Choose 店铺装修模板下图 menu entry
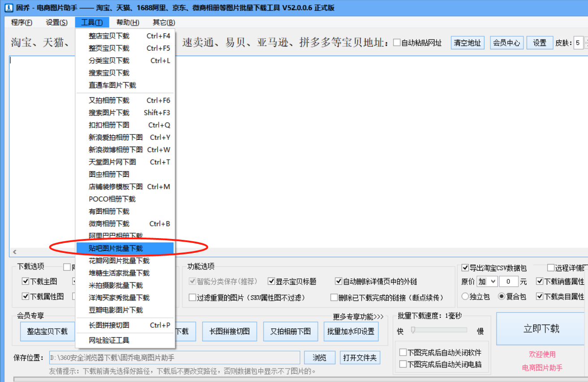 click(x=125, y=187)
